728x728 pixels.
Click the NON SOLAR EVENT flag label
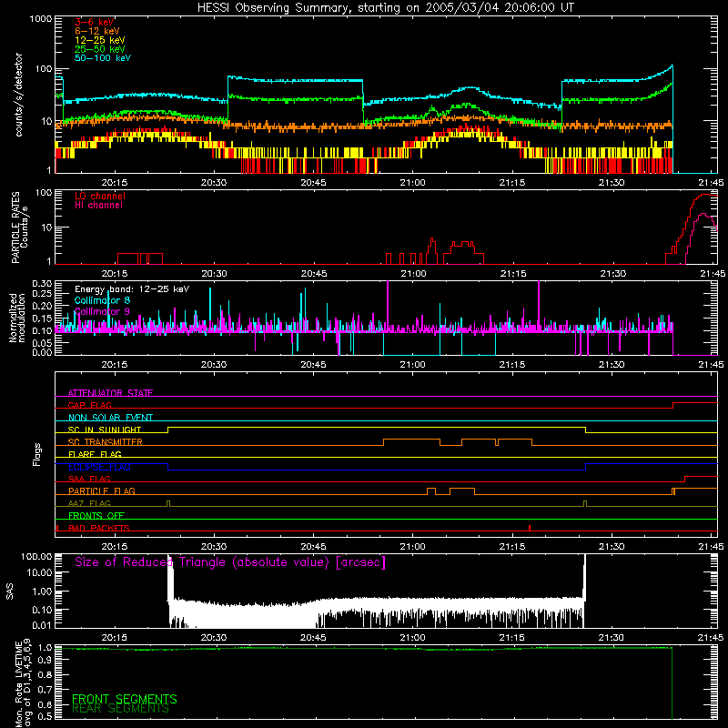coord(110,418)
